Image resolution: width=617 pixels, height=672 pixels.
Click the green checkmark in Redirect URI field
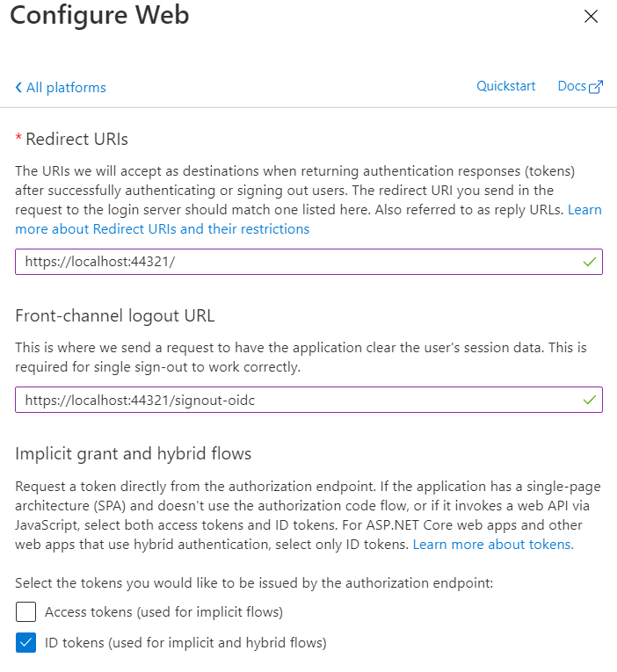589,262
